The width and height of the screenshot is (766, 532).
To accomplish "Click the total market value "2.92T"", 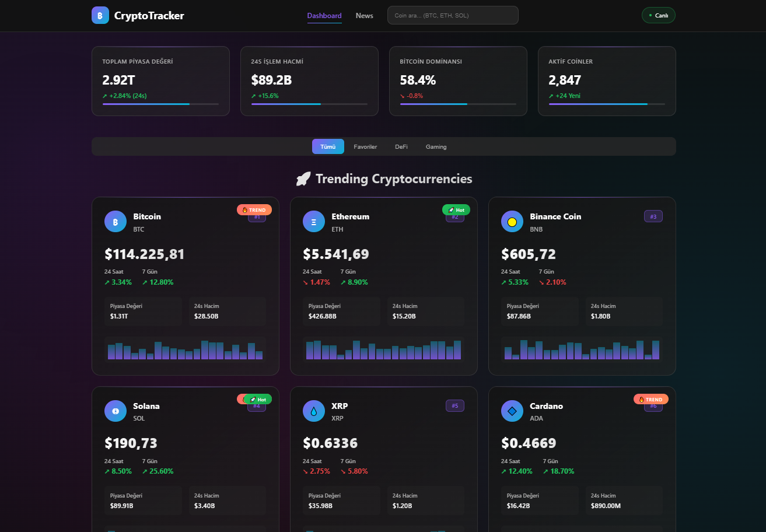I will click(x=119, y=80).
